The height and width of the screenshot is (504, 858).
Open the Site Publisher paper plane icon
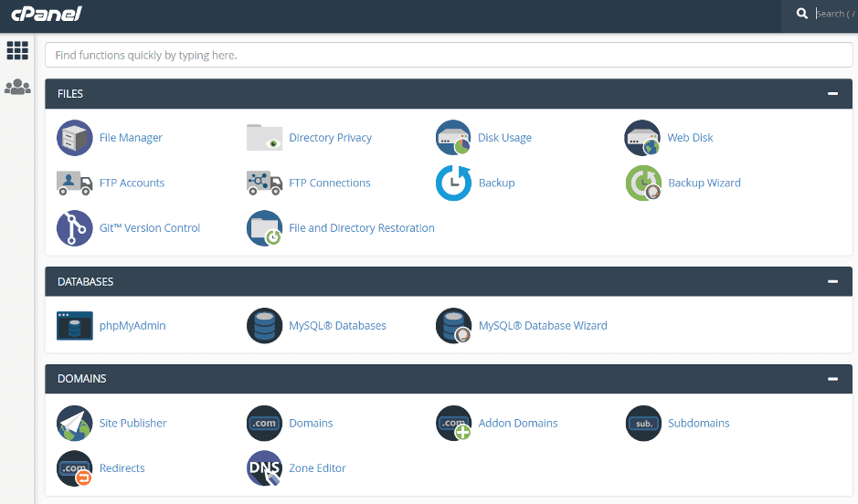coord(74,424)
